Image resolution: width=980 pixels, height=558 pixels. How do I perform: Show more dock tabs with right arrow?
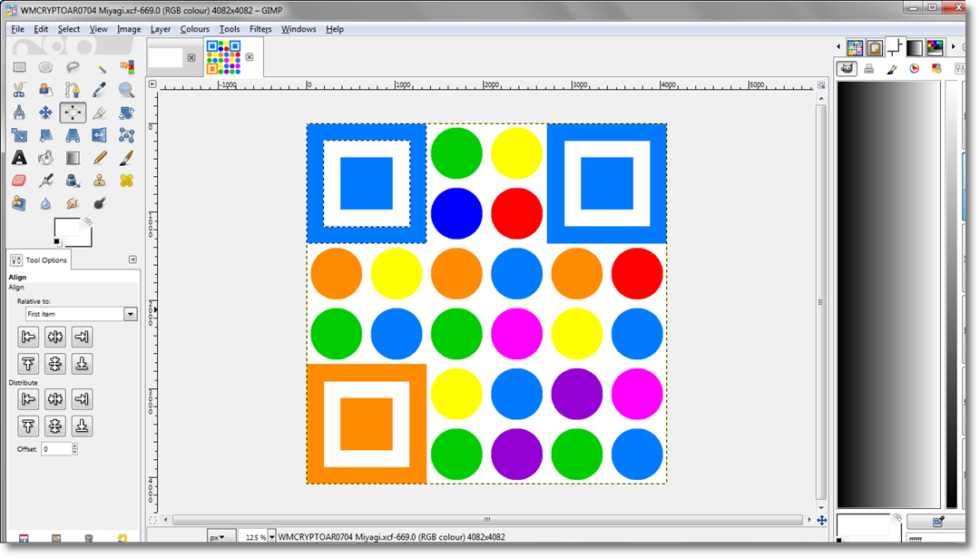pos(953,47)
